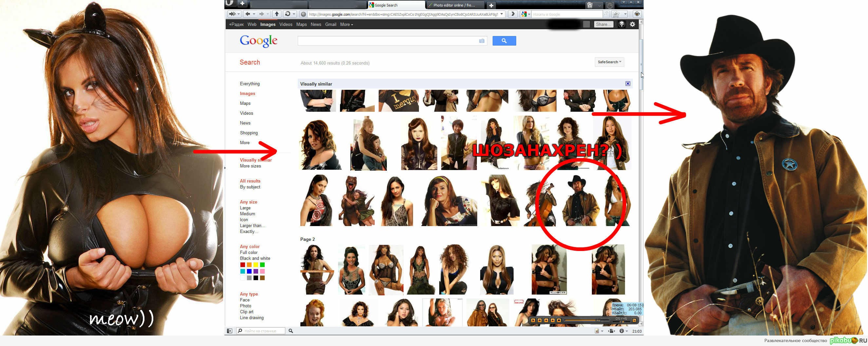This screenshot has height=346, width=868.
Task: Click the blue Google search button
Action: click(504, 41)
